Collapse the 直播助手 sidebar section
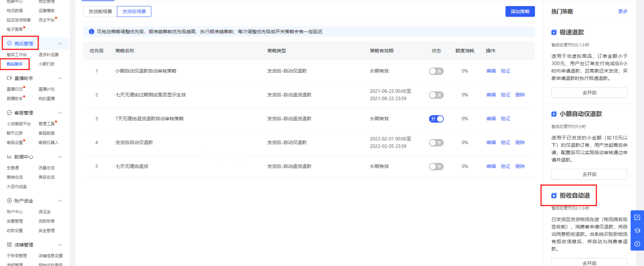Image resolution: width=644 pixels, height=266 pixels. point(60,78)
